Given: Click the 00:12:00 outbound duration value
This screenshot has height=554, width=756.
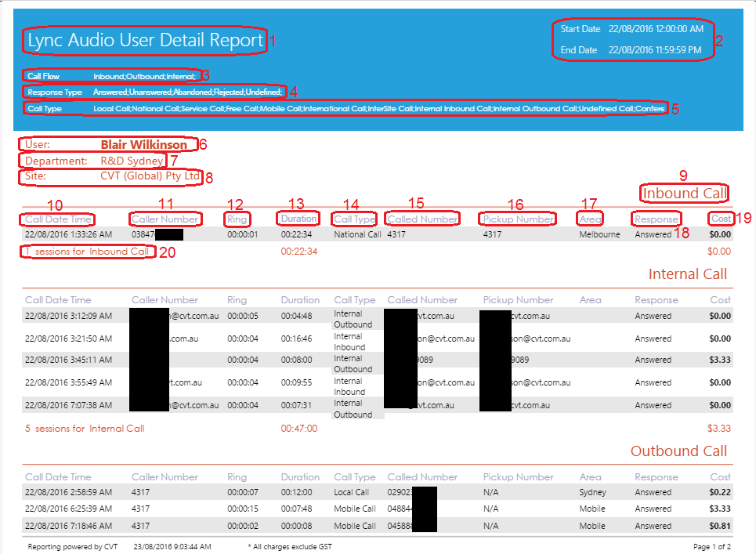Looking at the screenshot, I should [x=296, y=492].
